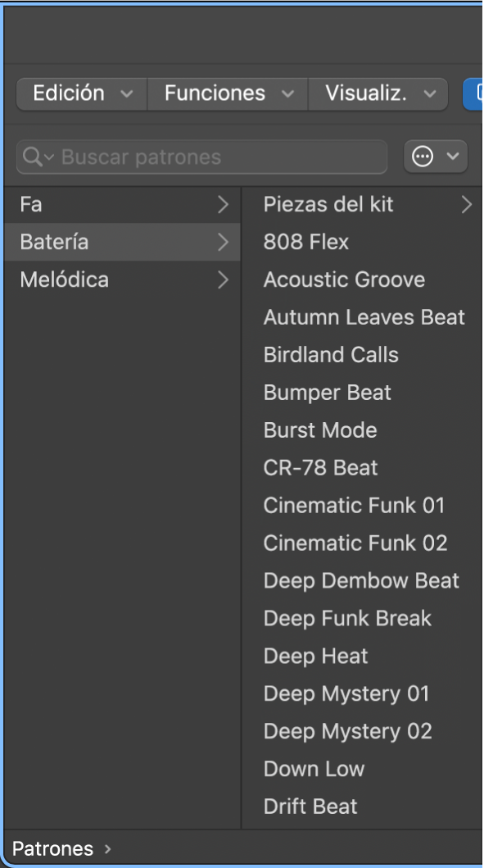The image size is (484, 868).
Task: Click the magnifier icon in the search field
Action: pos(33,157)
